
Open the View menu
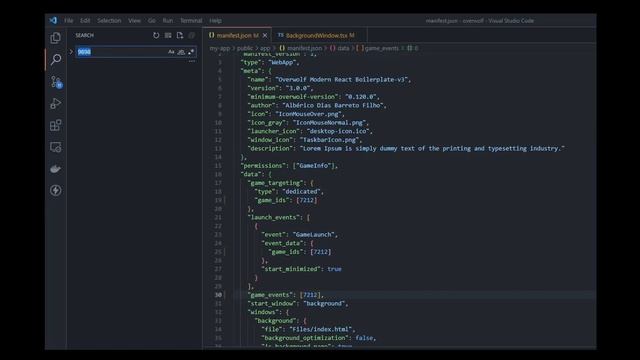click(134, 20)
